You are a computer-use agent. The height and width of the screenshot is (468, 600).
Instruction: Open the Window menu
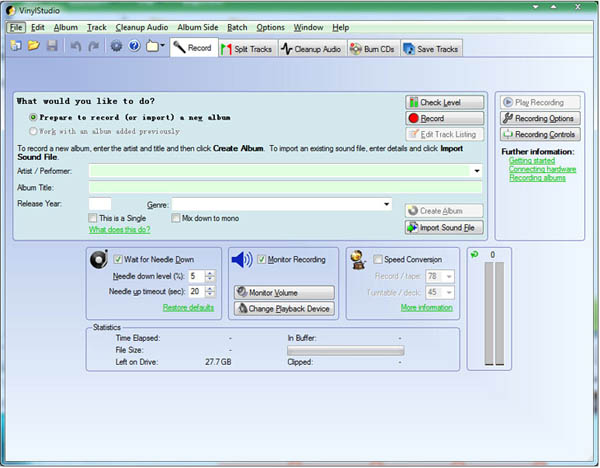308,28
